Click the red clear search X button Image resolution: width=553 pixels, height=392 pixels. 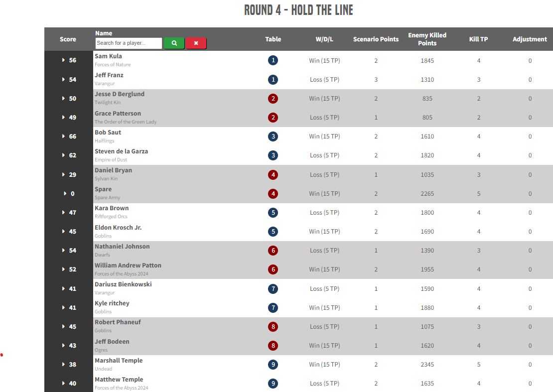[196, 43]
